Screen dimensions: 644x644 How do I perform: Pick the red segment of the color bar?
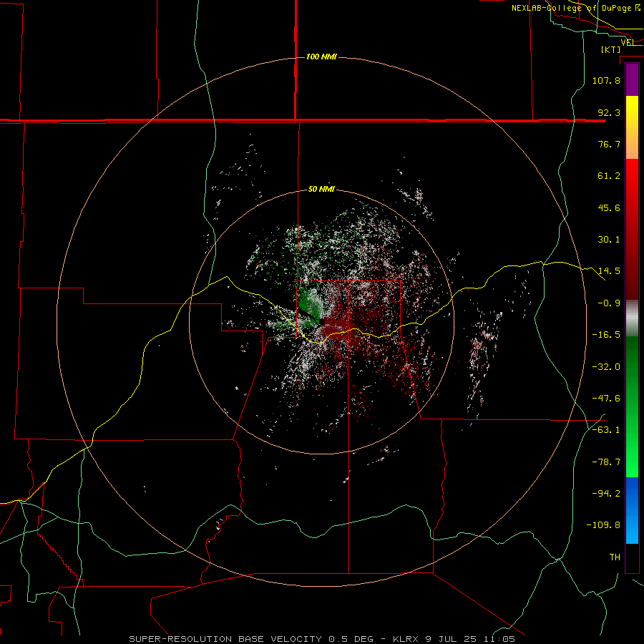pyautogui.click(x=632, y=229)
